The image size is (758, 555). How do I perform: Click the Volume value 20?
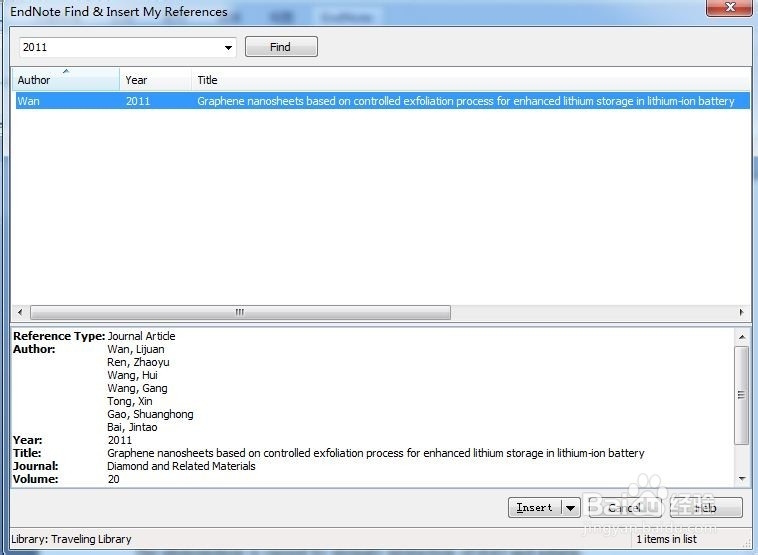click(114, 479)
